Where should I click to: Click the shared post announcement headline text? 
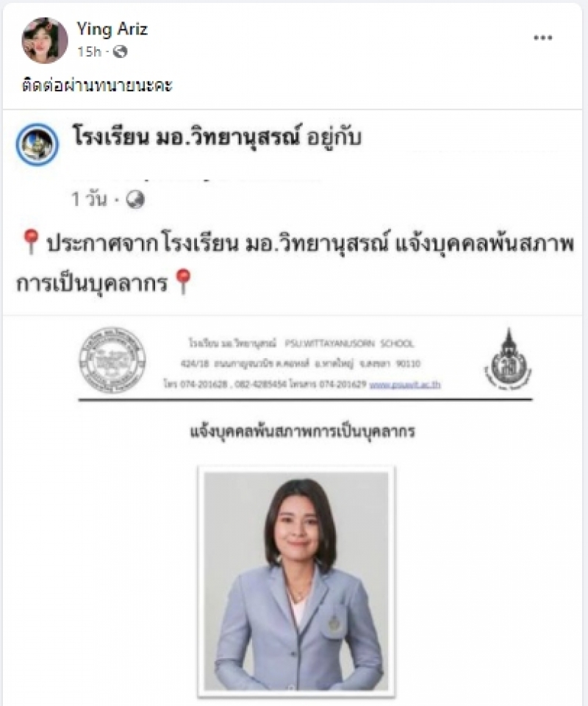coord(295,263)
